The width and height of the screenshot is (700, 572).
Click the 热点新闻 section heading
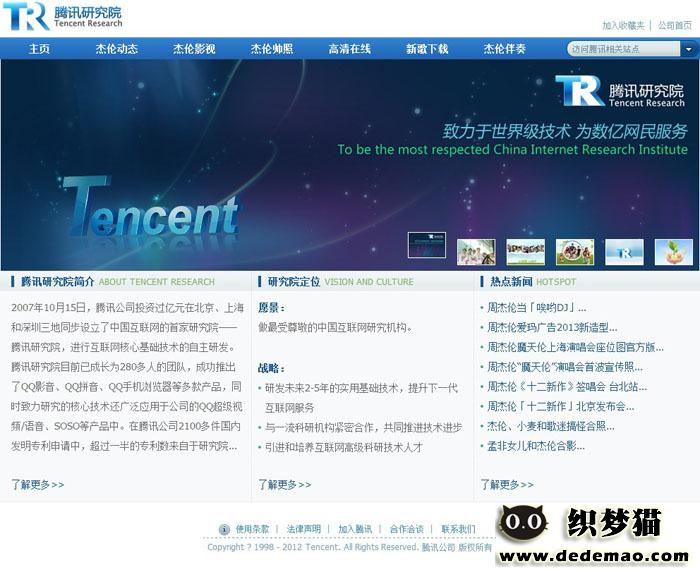(511, 282)
